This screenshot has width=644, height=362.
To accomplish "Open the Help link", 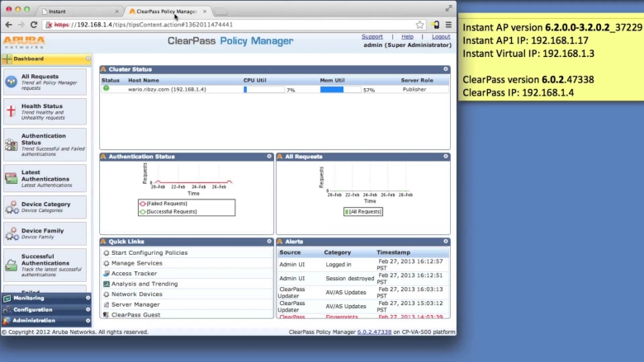I will 407,36.
